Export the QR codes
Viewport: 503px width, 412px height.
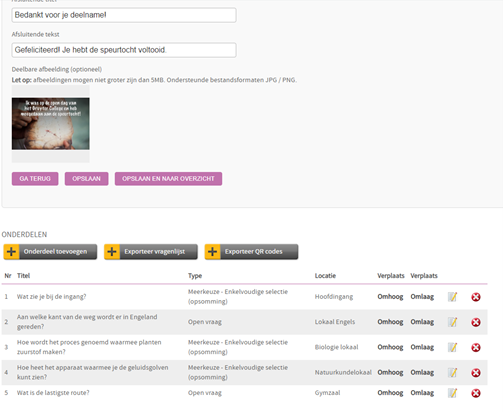pyautogui.click(x=251, y=252)
